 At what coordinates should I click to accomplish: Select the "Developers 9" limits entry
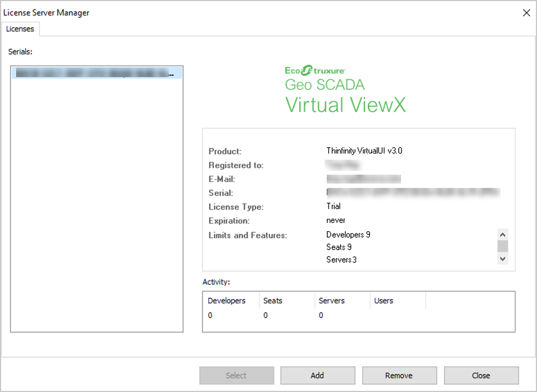pyautogui.click(x=348, y=235)
